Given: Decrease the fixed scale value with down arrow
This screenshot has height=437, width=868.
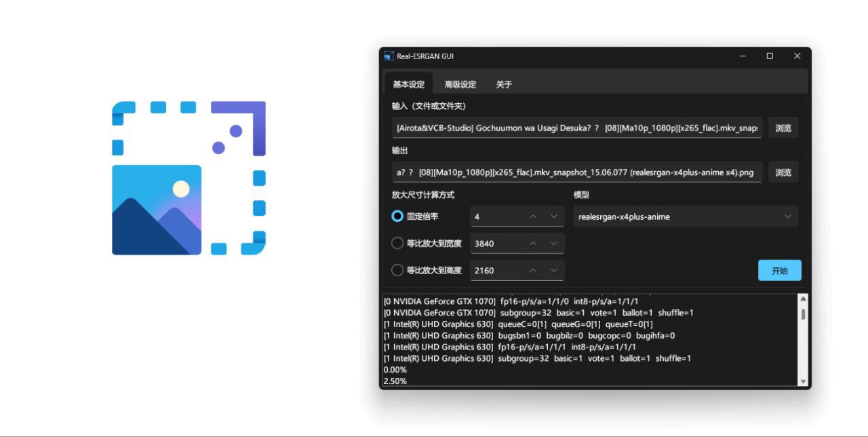Looking at the screenshot, I should click(553, 216).
